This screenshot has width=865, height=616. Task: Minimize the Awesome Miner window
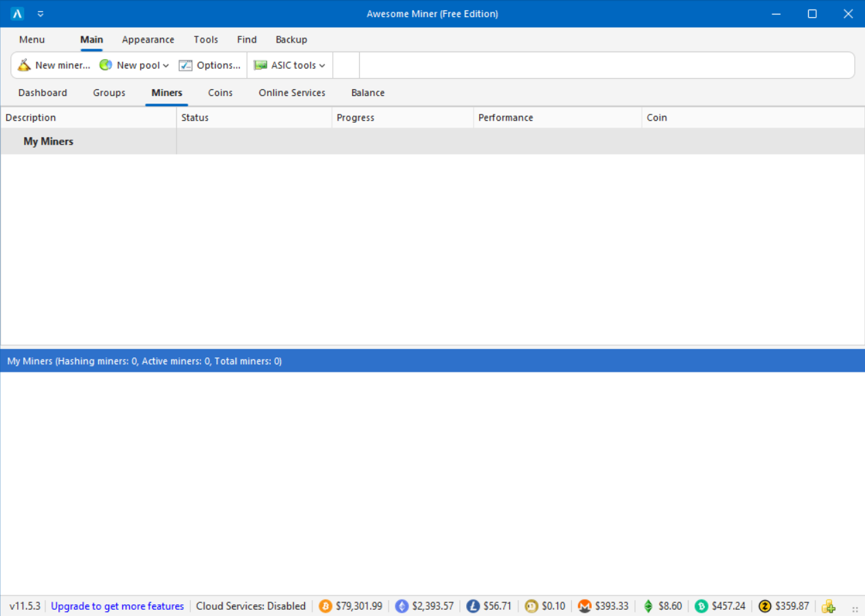tap(776, 14)
